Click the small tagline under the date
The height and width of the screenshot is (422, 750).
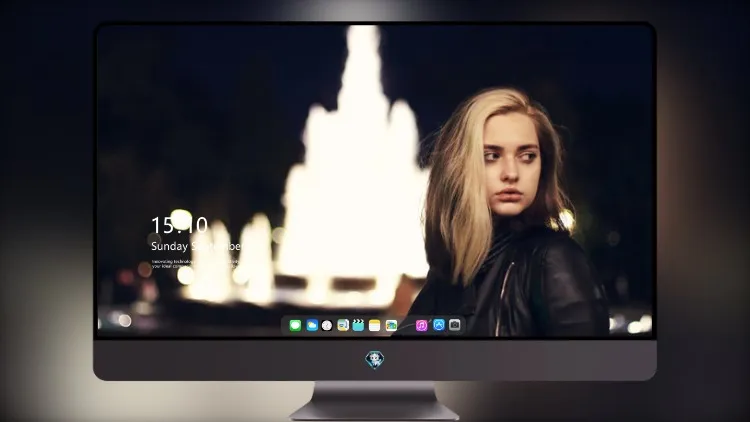coord(195,264)
